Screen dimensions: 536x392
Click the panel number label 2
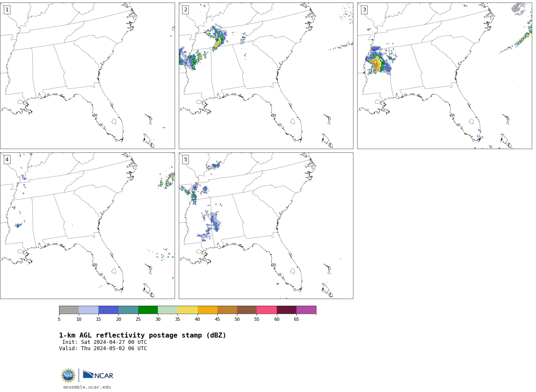(186, 10)
